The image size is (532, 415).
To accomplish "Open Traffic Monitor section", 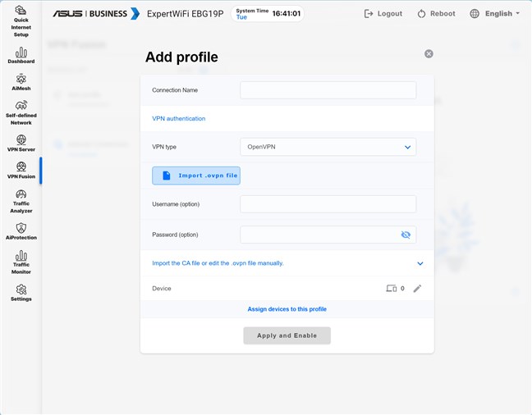I will coord(21,262).
